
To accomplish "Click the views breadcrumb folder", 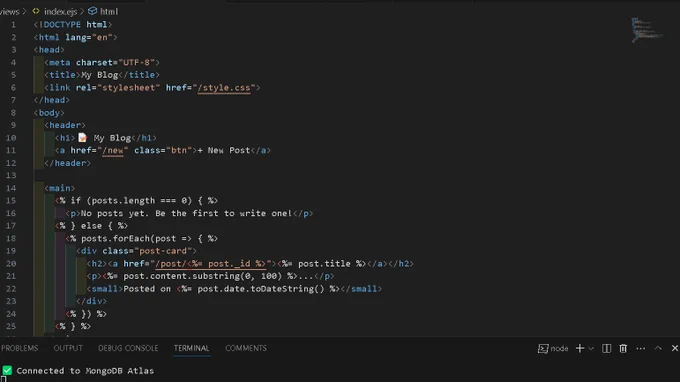I will pyautogui.click(x=10, y=12).
